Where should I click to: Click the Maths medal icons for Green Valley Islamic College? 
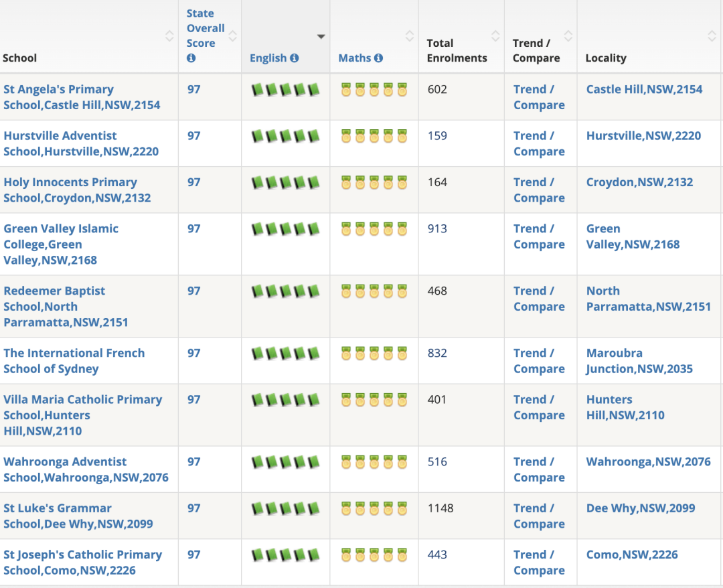tap(374, 229)
